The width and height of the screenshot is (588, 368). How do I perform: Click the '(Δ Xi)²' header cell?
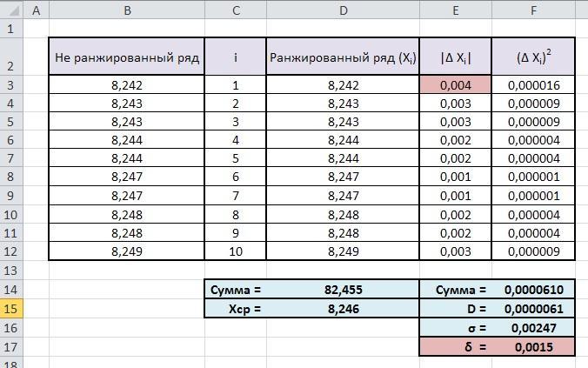[x=533, y=57]
